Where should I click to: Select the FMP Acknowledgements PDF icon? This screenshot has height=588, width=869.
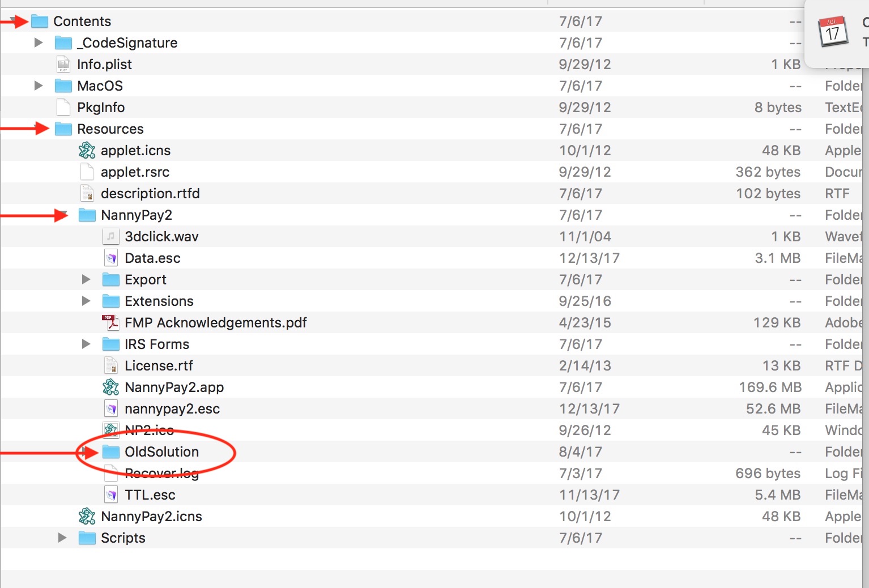(110, 323)
